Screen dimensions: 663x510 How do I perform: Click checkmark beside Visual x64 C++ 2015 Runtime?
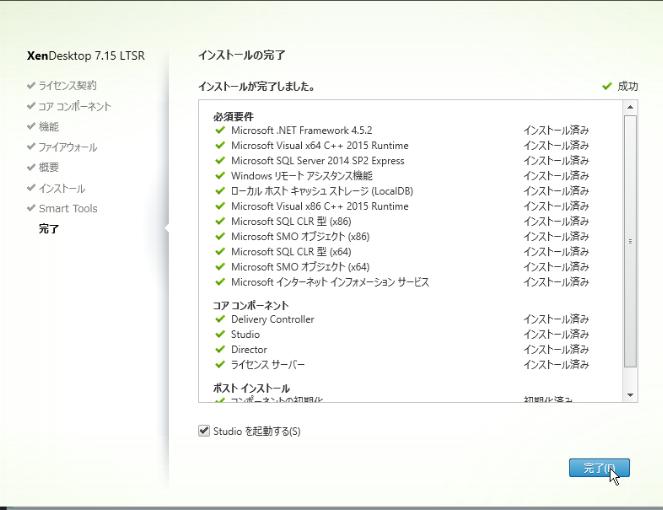[x=220, y=145]
